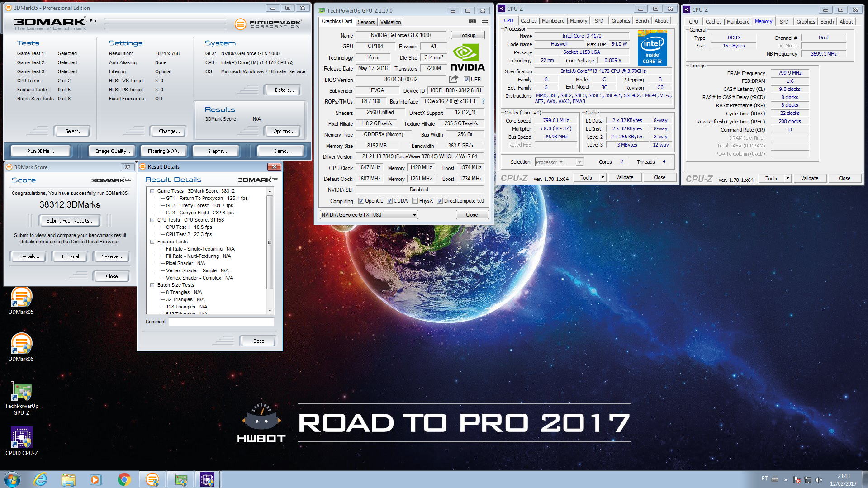Switch to GPU-Z taskbar button
Viewport: 868px width, 488px height.
coord(180,479)
